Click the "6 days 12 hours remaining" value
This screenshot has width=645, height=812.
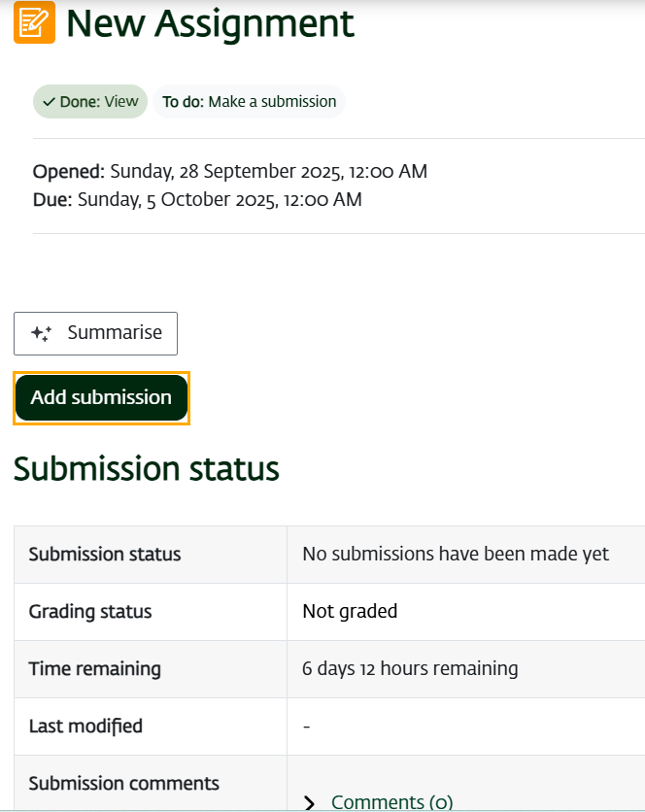pyautogui.click(x=410, y=669)
